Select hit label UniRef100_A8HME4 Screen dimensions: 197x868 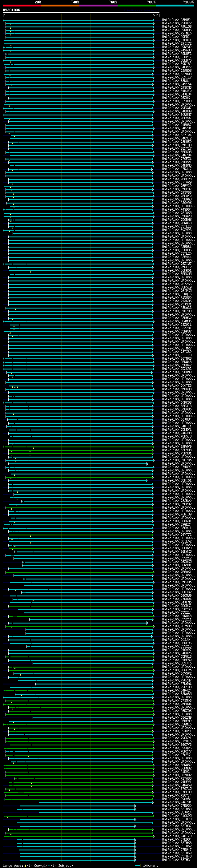click(177, 20)
